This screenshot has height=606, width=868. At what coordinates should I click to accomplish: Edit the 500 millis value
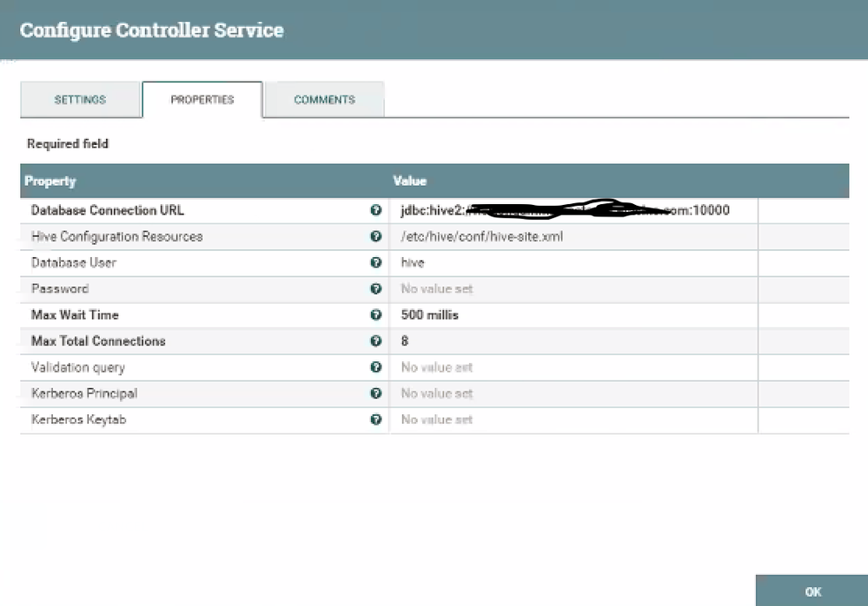(x=573, y=315)
